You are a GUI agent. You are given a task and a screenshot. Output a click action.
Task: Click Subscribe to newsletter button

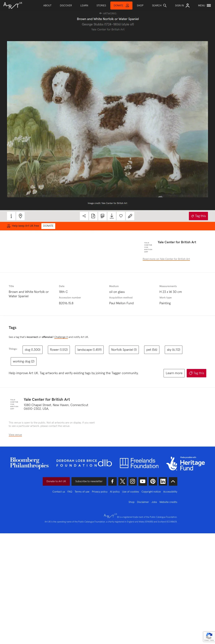pyautogui.click(x=89, y=481)
